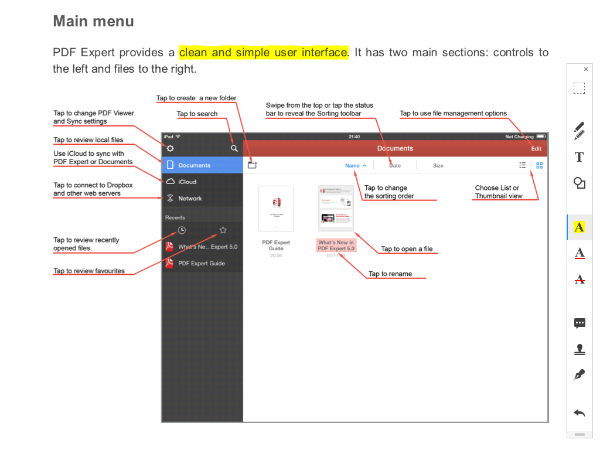600x450 pixels.
Task: Pick the shapes tool
Action: pos(579,183)
